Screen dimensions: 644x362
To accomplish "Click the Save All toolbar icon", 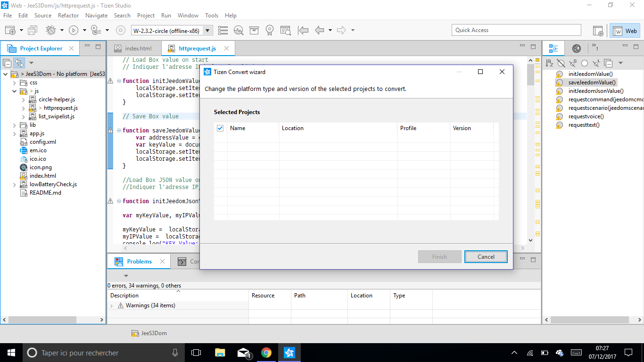I will pos(33,30).
